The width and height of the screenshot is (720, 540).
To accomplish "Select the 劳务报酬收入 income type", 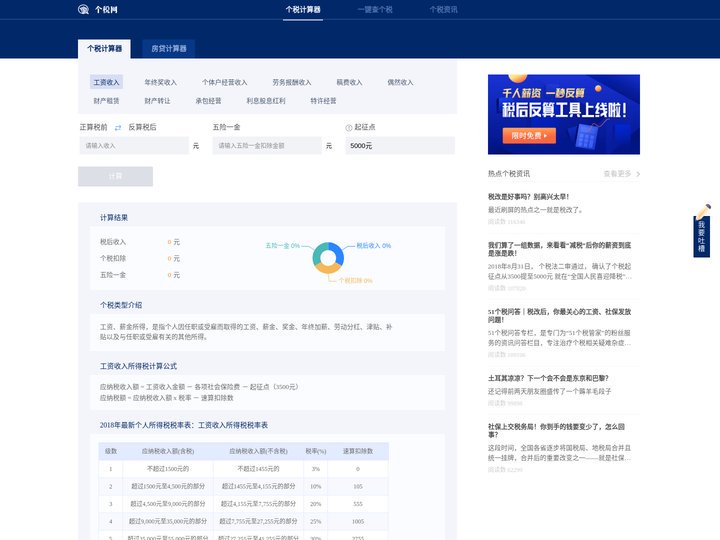I will 292,82.
